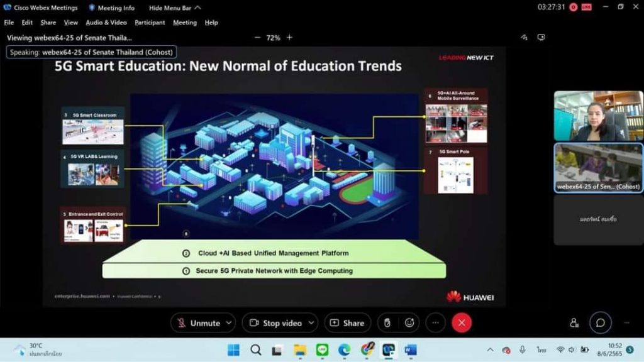This screenshot has height=362, width=644.
Task: Open the Meeting menu
Action: click(185, 23)
